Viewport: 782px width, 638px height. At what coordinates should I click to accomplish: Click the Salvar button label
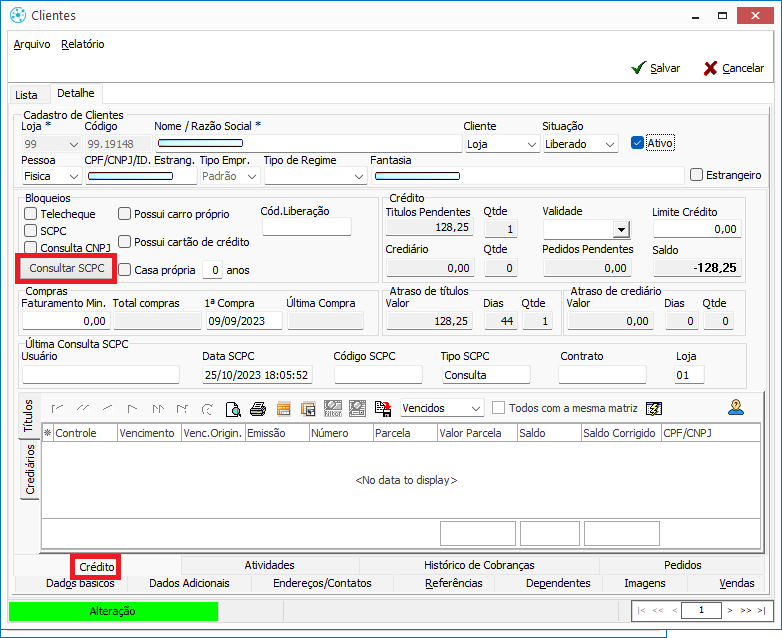click(x=665, y=68)
